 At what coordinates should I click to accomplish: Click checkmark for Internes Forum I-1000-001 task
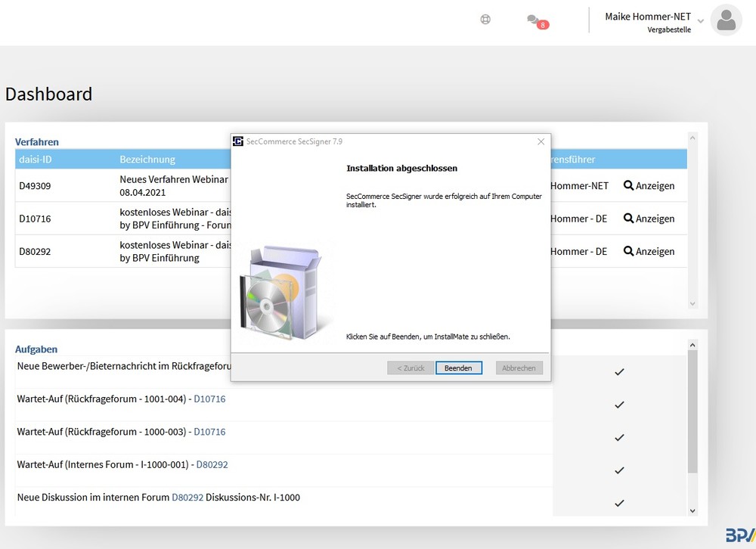tap(620, 470)
